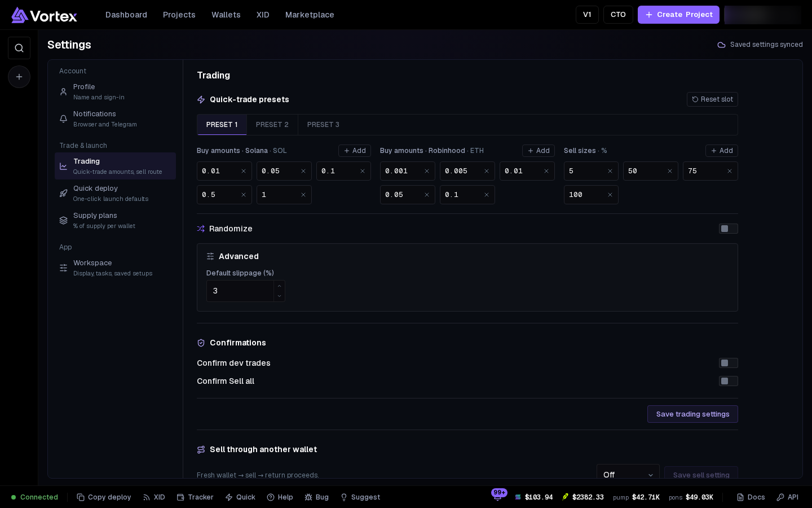Open Tracker in the footer bar
This screenshot has width=812, height=508.
click(x=195, y=497)
